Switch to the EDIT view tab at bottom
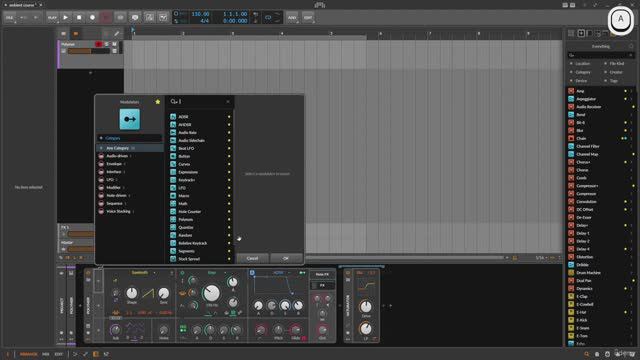The width and height of the screenshot is (640, 360). coord(59,354)
